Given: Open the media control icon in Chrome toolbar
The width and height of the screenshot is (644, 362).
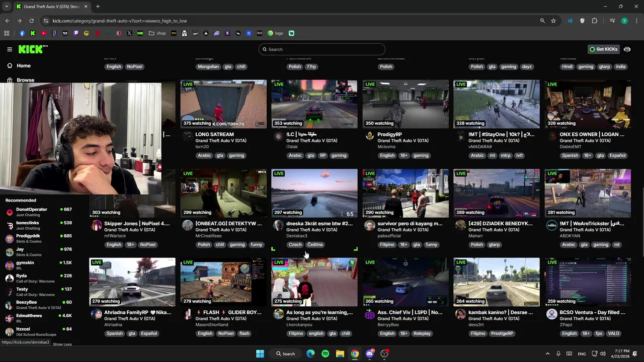Looking at the screenshot, I should (612, 21).
